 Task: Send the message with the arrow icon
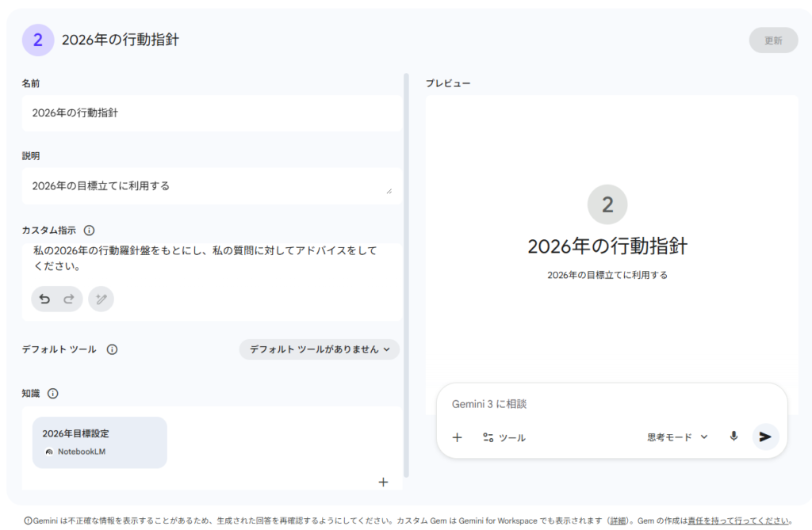point(765,437)
